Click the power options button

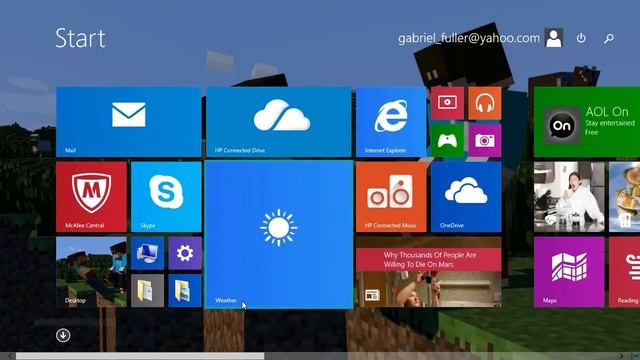[x=581, y=38]
